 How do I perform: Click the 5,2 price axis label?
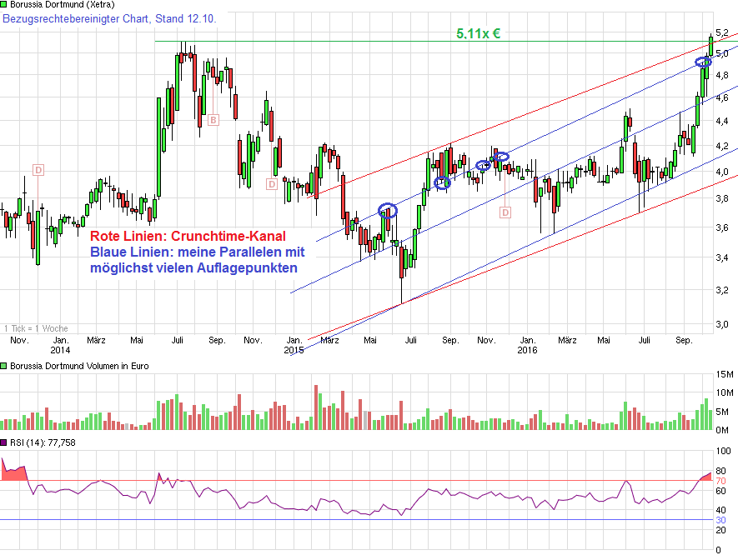point(722,32)
